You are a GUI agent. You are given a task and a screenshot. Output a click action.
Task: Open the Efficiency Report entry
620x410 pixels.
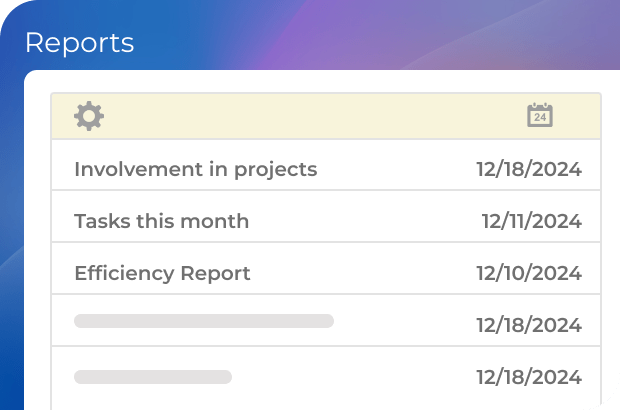(162, 273)
